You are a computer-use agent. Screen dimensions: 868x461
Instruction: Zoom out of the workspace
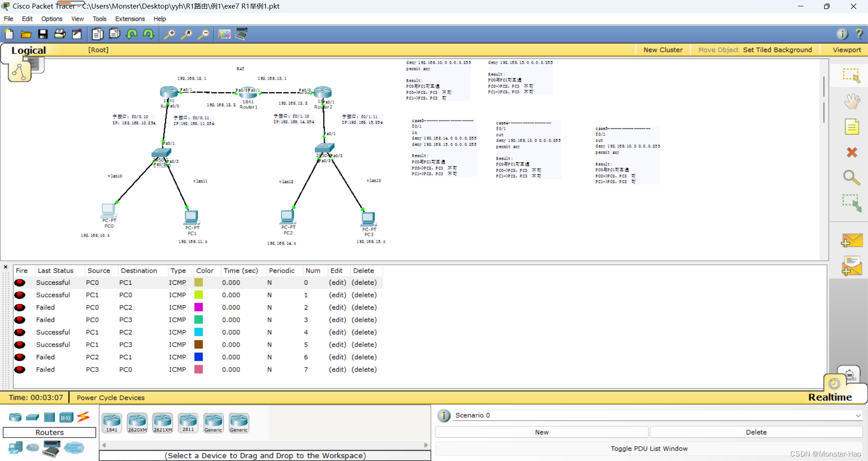coord(204,34)
